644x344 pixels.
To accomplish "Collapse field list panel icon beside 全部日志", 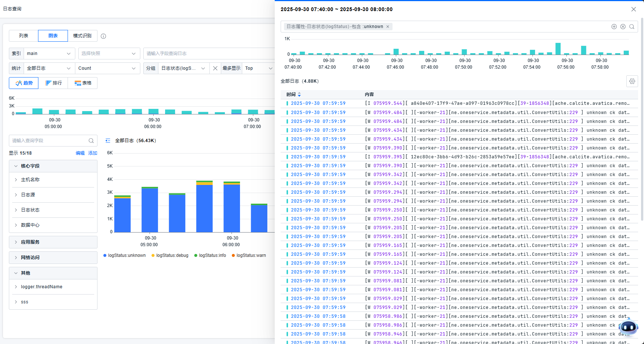I will [108, 141].
